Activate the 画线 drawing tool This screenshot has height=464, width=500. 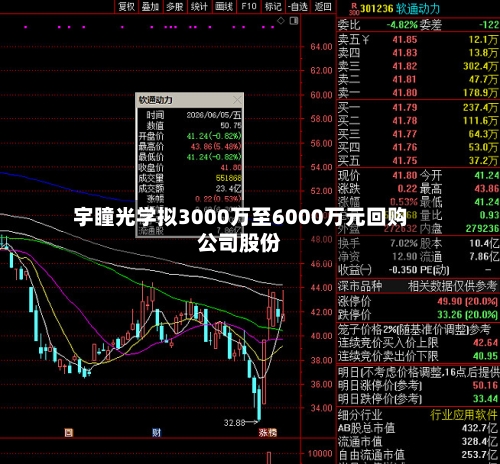(x=223, y=6)
